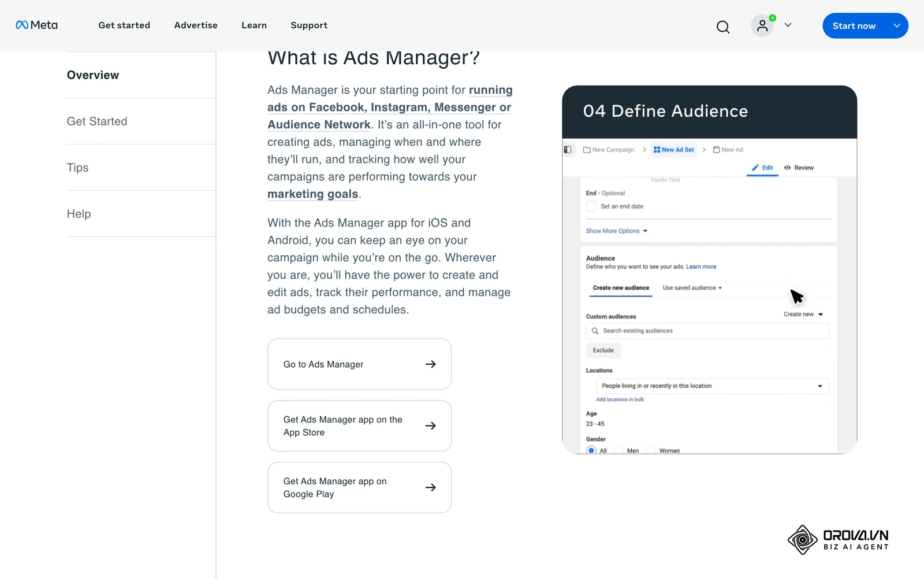The image size is (924, 578).
Task: Open the Learn menu
Action: (254, 25)
